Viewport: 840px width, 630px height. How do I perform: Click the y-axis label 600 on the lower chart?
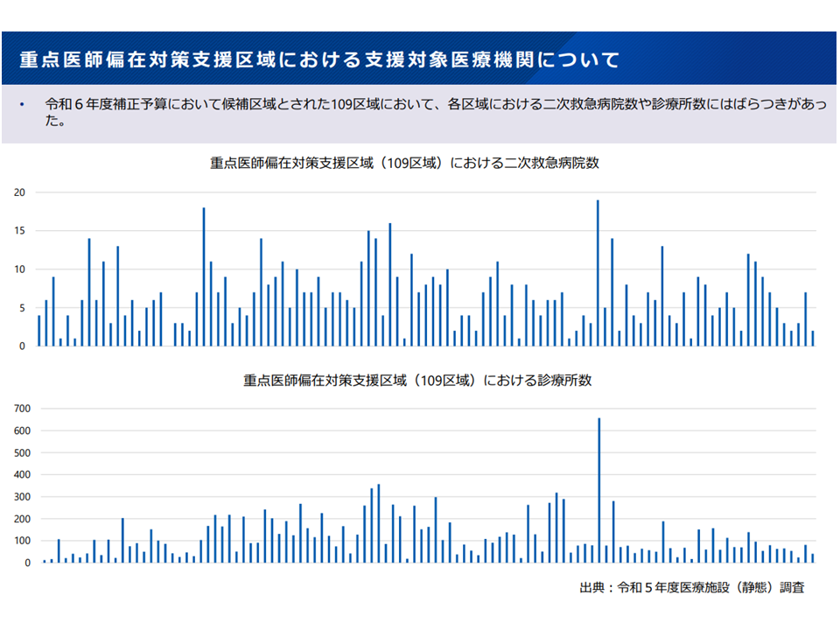(21, 430)
